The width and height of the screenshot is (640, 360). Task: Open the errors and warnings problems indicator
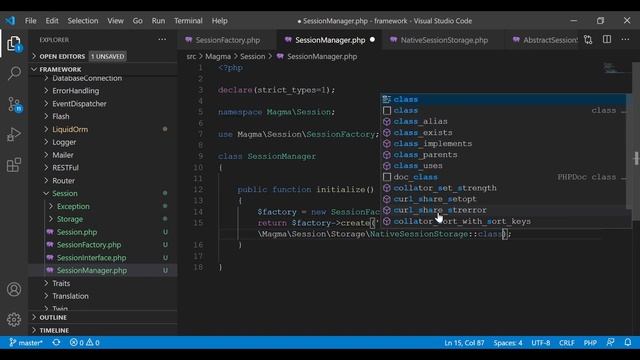click(84, 342)
